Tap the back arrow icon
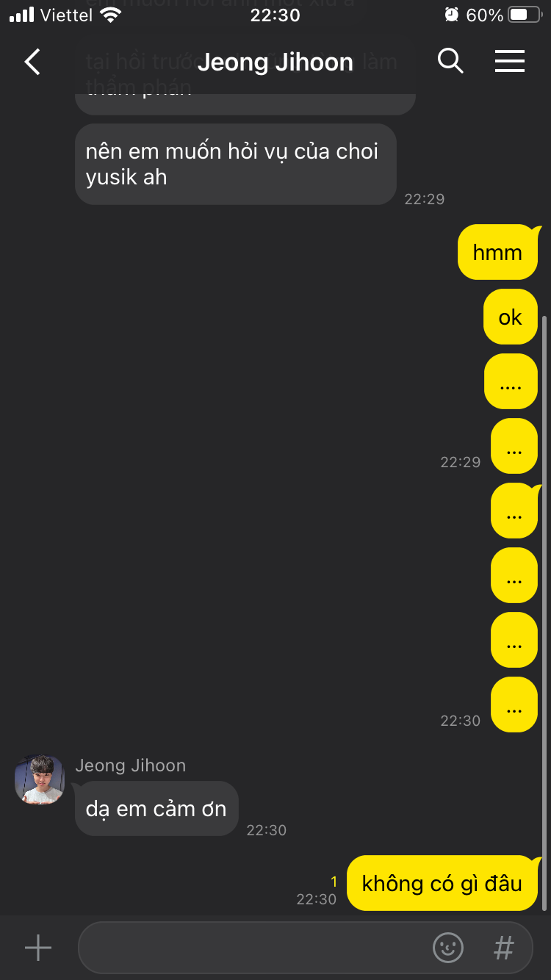 (x=33, y=62)
